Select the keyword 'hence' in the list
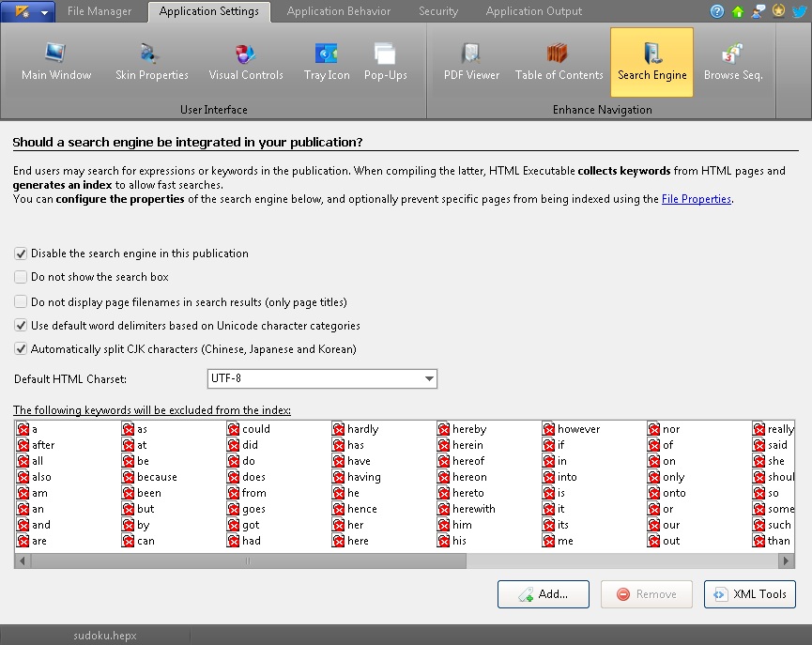Screen dimensions: 812x645 [362, 509]
